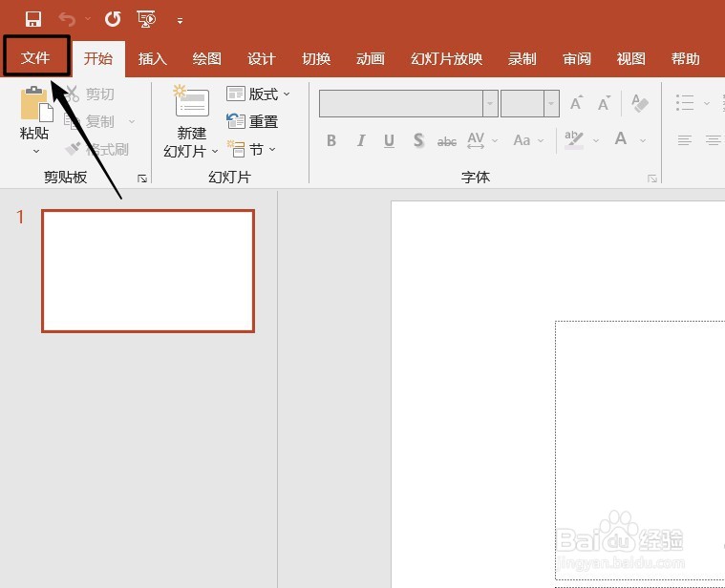Viewport: 725px width, 588px height.
Task: Open the Undo history dropdown arrow
Action: pos(88,19)
